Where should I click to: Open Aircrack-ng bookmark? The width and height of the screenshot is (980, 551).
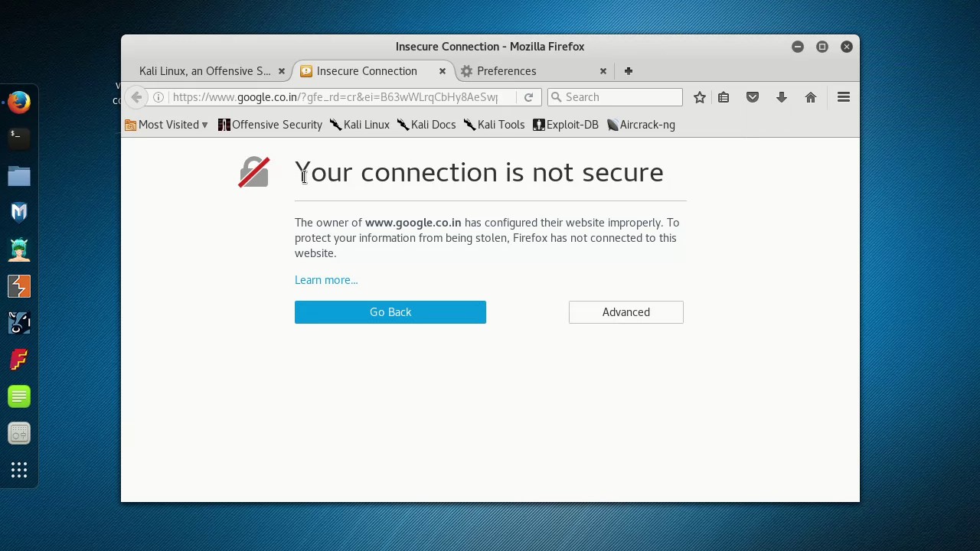tap(641, 125)
